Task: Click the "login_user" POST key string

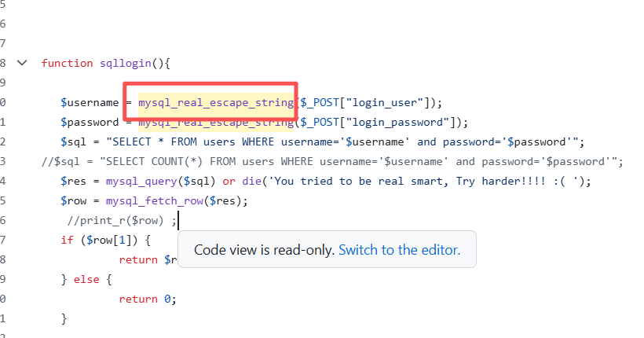Action: [x=384, y=102]
